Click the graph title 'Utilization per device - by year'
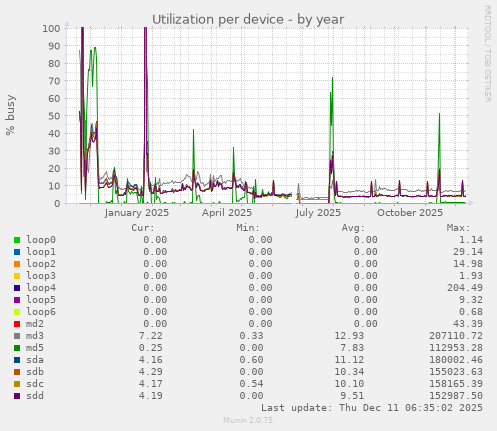497x431 pixels. [x=248, y=20]
